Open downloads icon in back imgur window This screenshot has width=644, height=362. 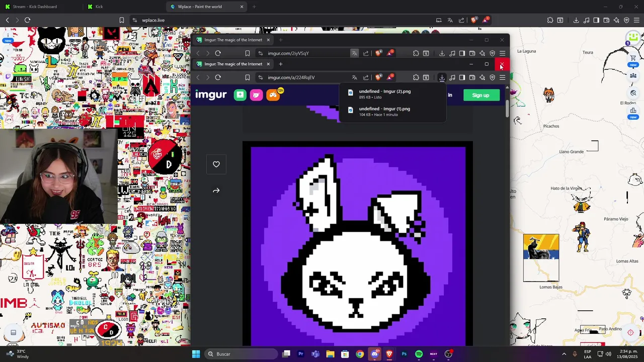tap(442, 53)
